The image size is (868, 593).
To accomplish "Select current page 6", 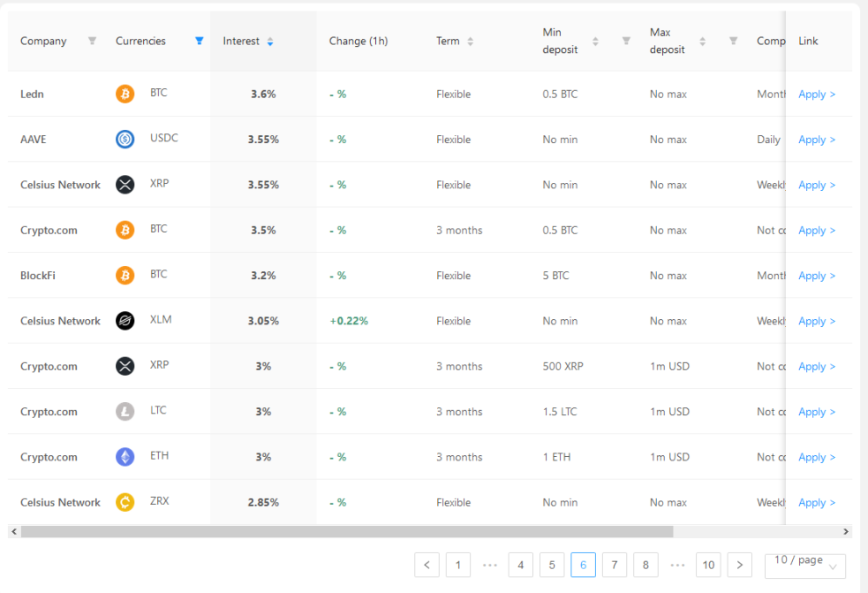I will point(583,565).
